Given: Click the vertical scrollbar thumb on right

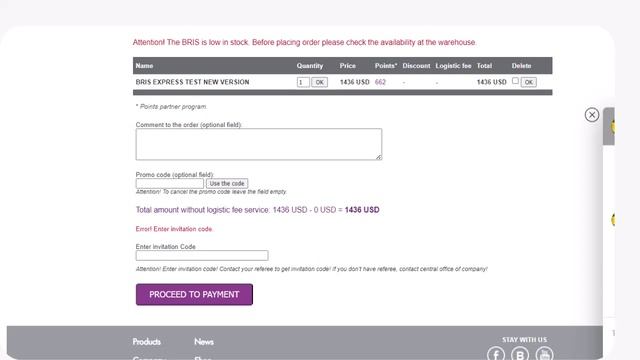Looking at the screenshot, I should coord(609,126).
